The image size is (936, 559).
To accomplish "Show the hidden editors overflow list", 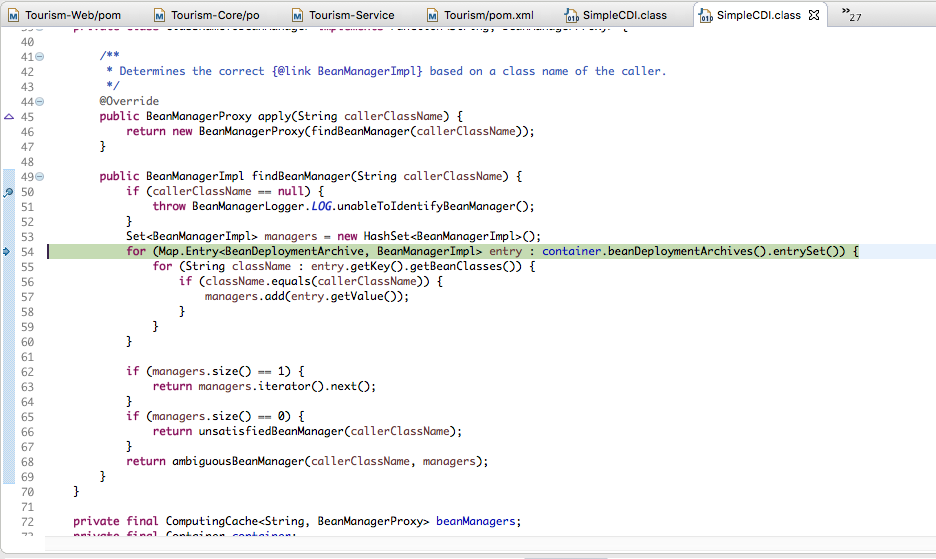I will click(851, 14).
